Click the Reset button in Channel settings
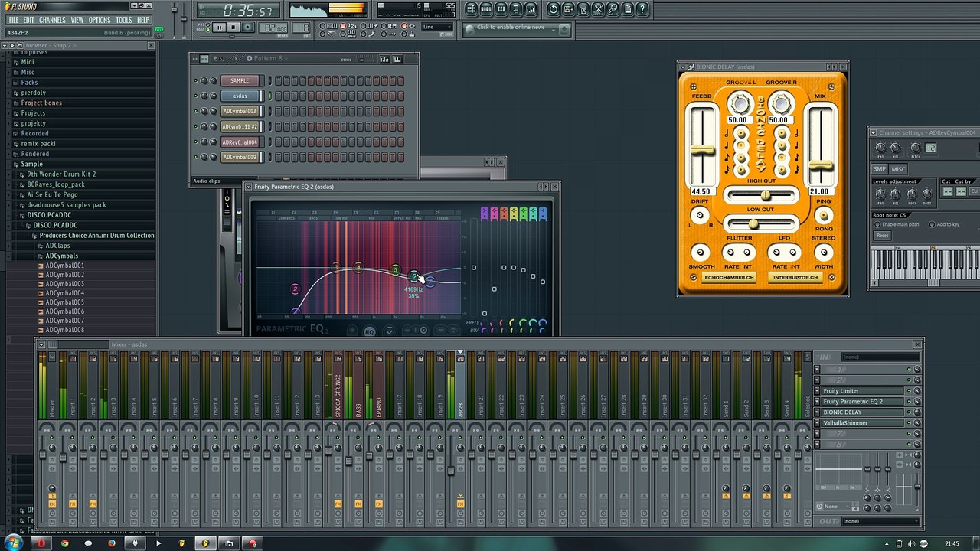This screenshot has width=980, height=551. coord(882,236)
